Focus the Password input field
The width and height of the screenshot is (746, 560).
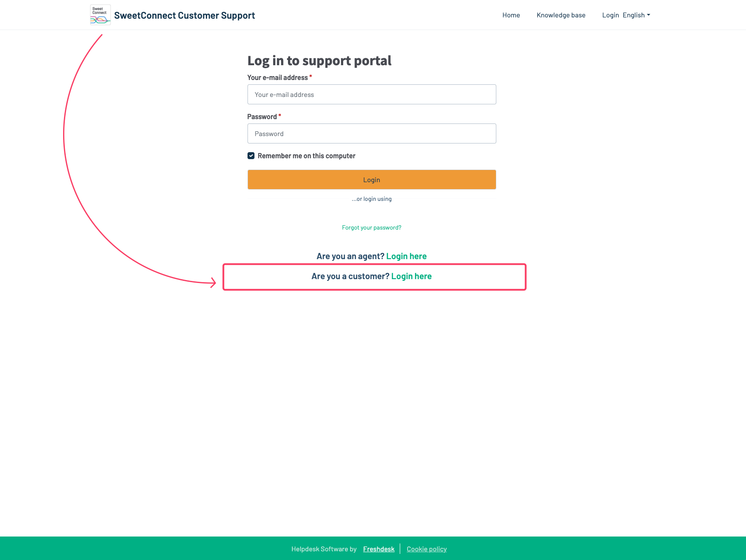(x=372, y=133)
